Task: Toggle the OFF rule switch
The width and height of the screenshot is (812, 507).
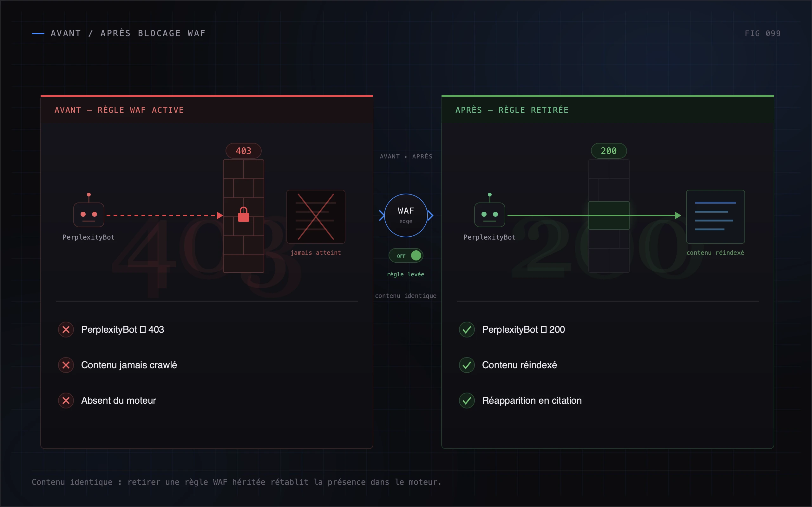Action: 406,255
